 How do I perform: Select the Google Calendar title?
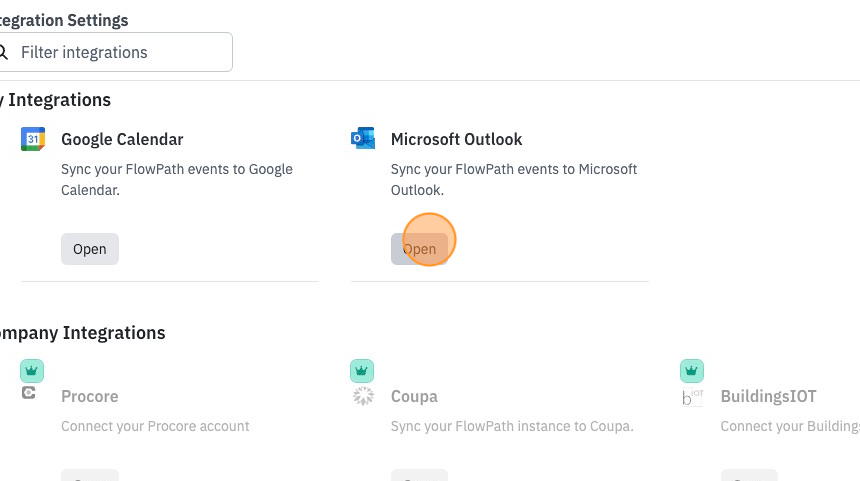point(122,139)
